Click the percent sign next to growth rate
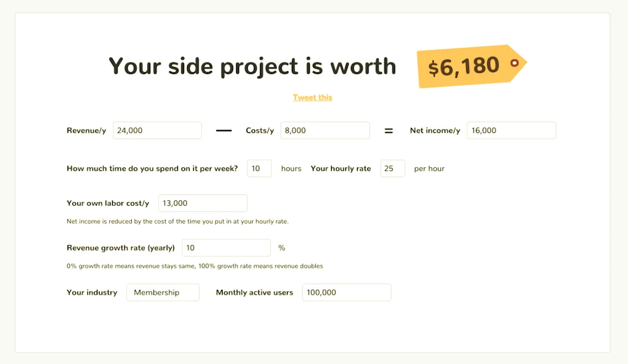628x364 pixels. (x=281, y=248)
